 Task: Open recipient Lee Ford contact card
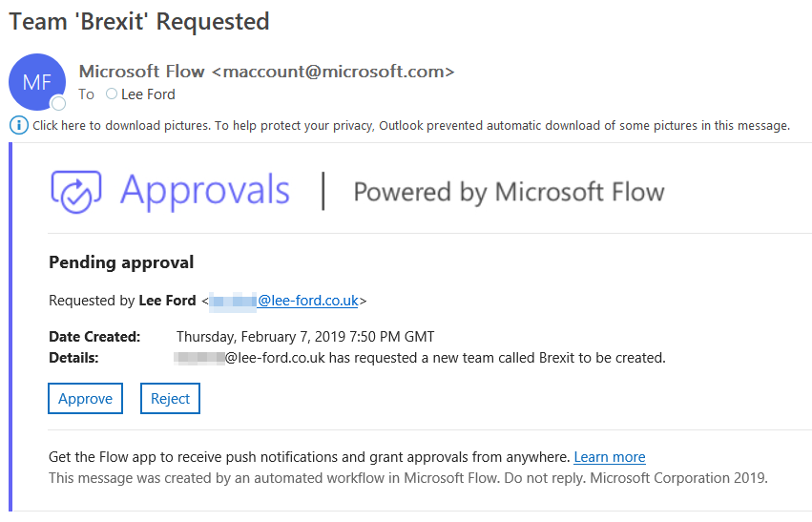pyautogui.click(x=148, y=94)
